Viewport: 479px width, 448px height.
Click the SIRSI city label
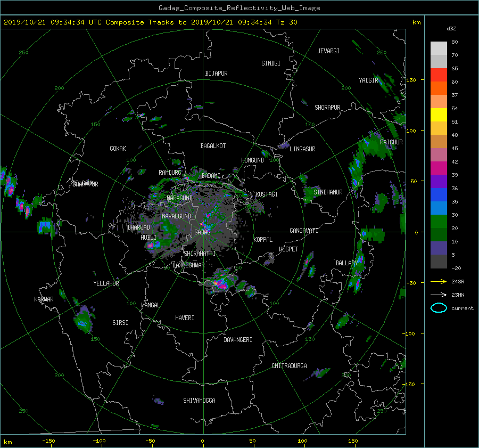120,323
